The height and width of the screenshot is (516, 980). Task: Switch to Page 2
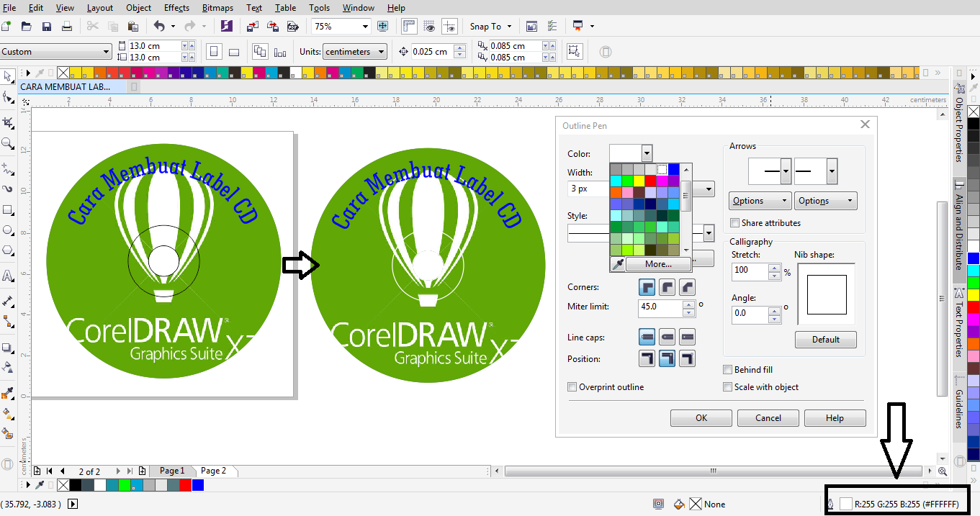click(215, 471)
